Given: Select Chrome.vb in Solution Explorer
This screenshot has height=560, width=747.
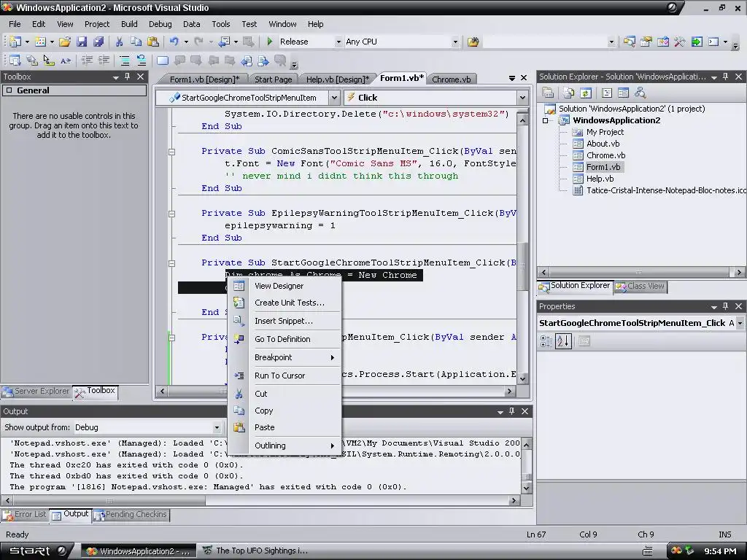Looking at the screenshot, I should click(x=605, y=155).
